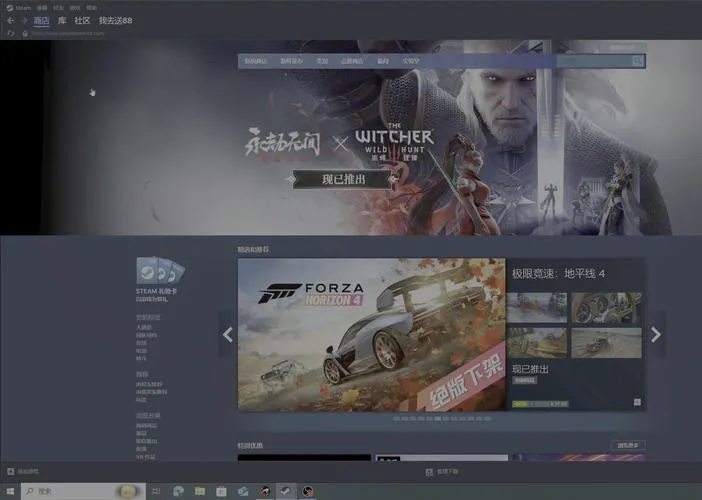This screenshot has height=500, width=702.
Task: Click 添加游戏 plus icon at bottom left
Action: (x=11, y=471)
